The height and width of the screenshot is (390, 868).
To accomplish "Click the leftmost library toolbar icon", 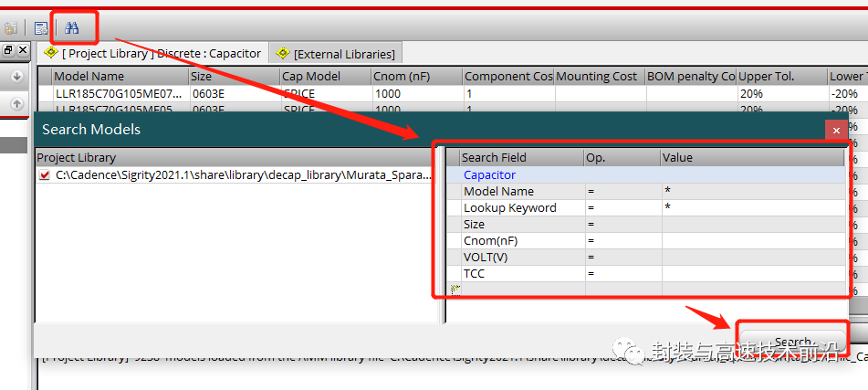I will [x=11, y=28].
